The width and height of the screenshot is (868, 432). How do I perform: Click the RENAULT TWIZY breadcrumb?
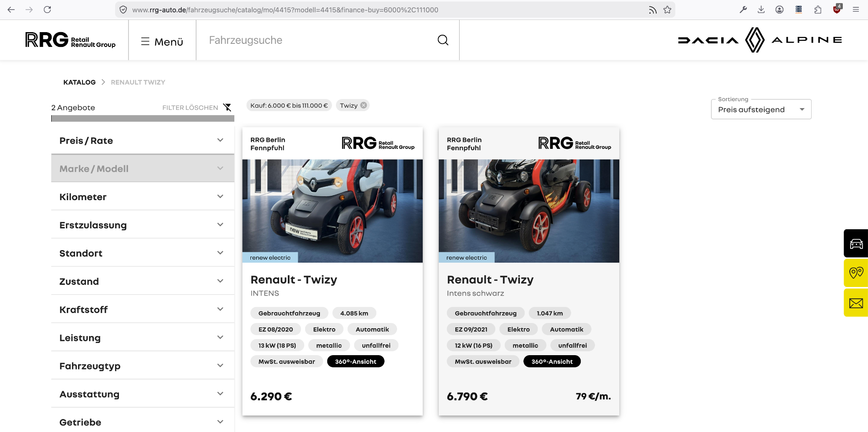(138, 82)
